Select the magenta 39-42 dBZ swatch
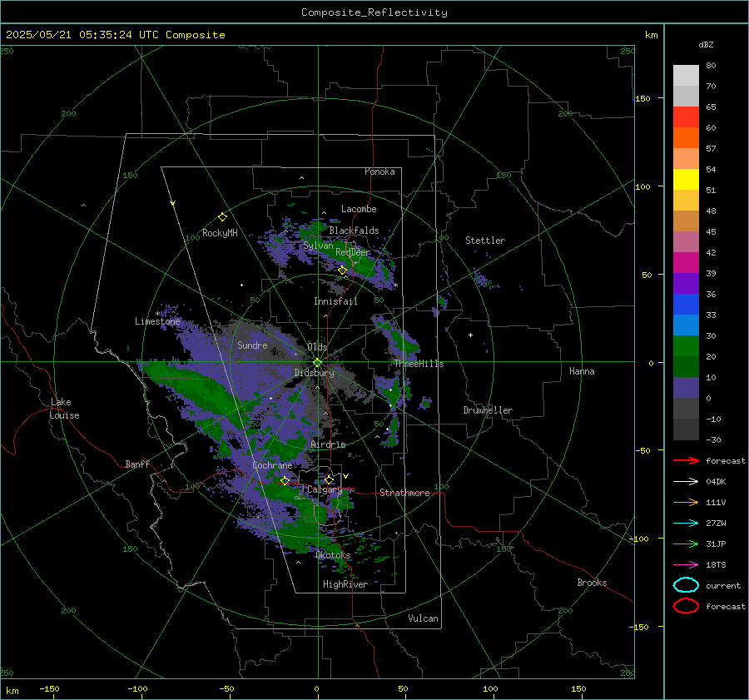749x700 pixels. click(x=686, y=263)
